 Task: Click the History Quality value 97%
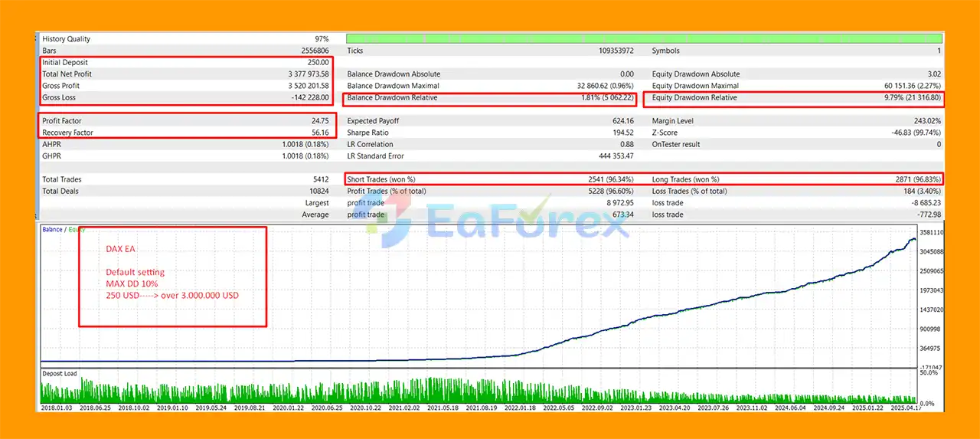click(321, 39)
